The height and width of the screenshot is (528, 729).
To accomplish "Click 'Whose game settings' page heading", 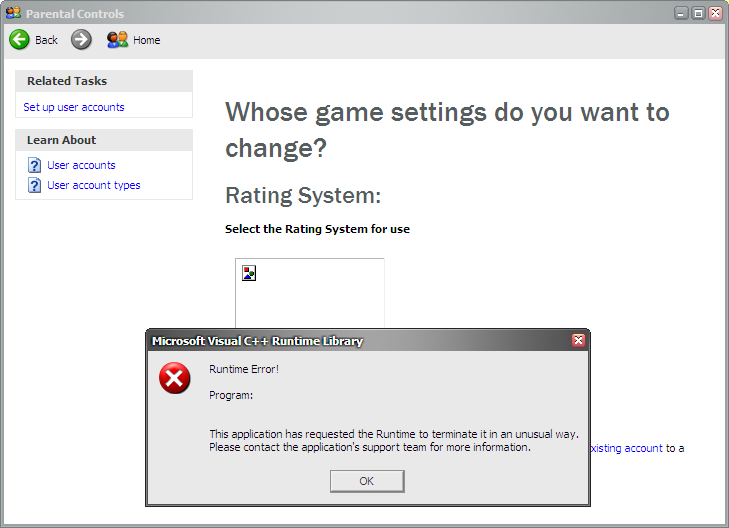I will pos(447,130).
